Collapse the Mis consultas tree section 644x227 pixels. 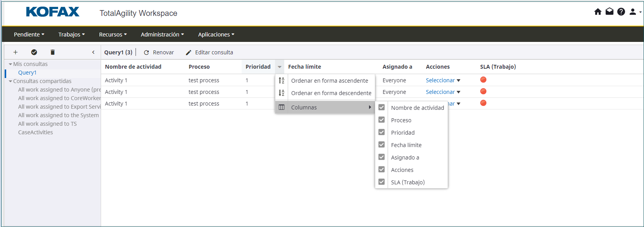(x=10, y=64)
